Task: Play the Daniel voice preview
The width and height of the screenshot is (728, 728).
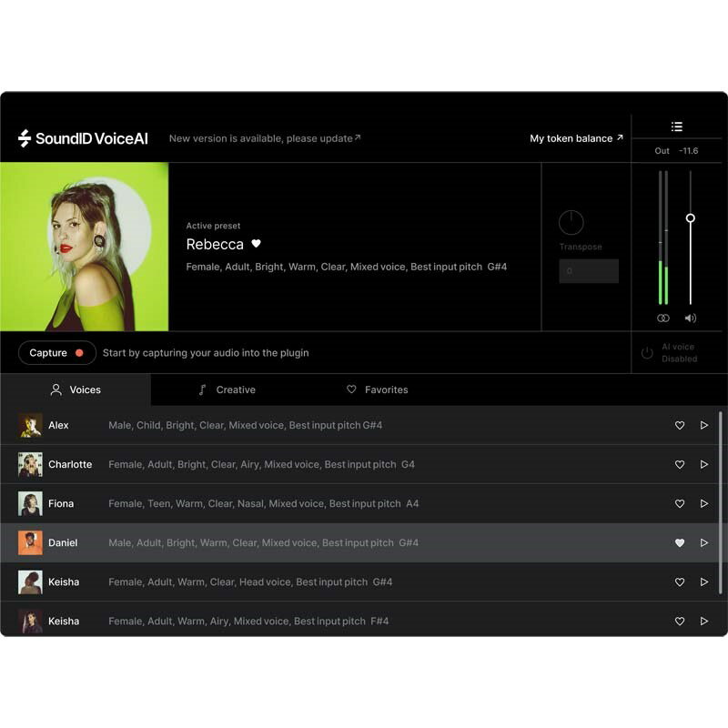Action: 704,542
